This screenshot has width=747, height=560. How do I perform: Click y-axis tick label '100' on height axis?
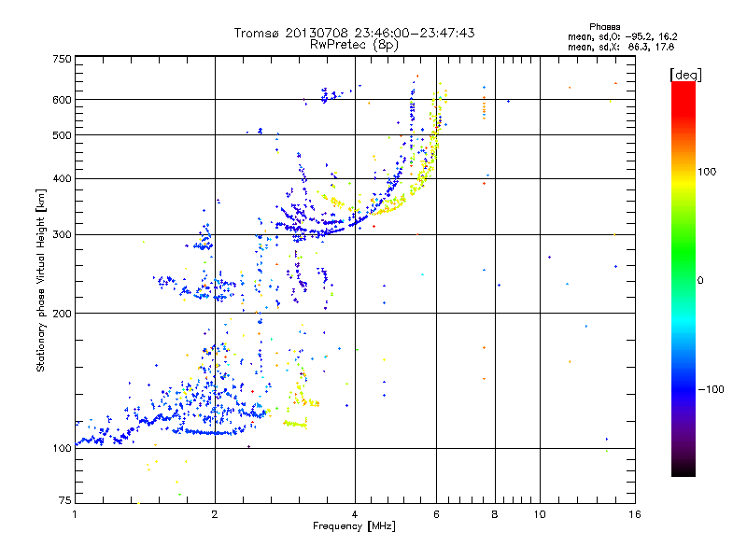point(62,448)
